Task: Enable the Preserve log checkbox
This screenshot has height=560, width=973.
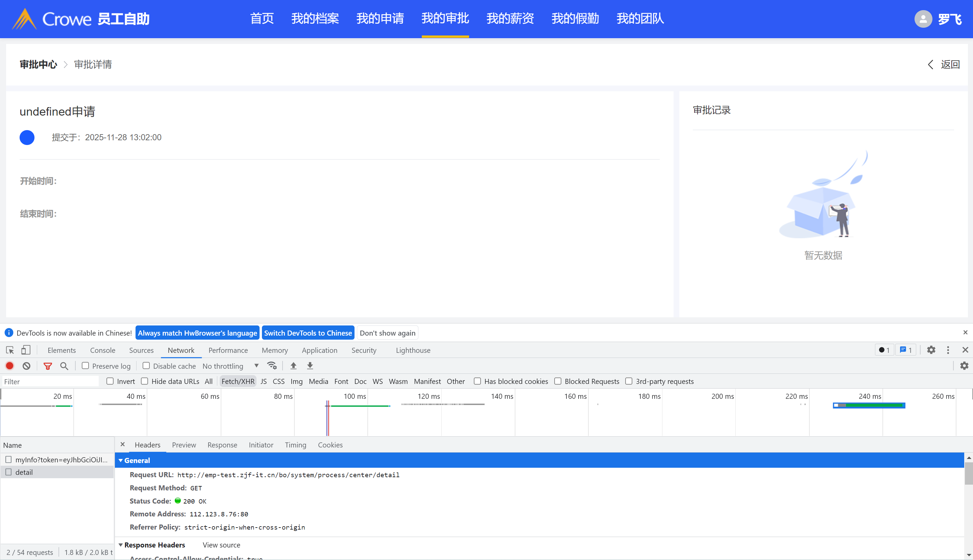Action: pyautogui.click(x=86, y=366)
